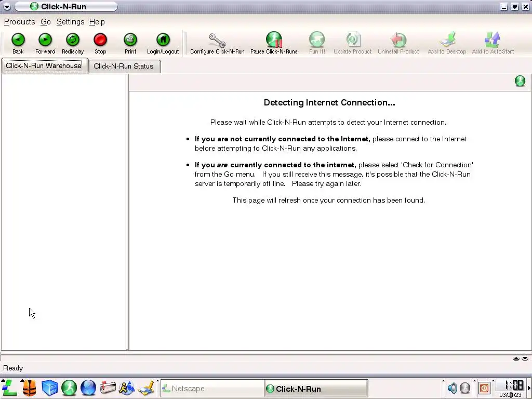
Task: Click Uninstall Product icon
Action: click(x=398, y=44)
